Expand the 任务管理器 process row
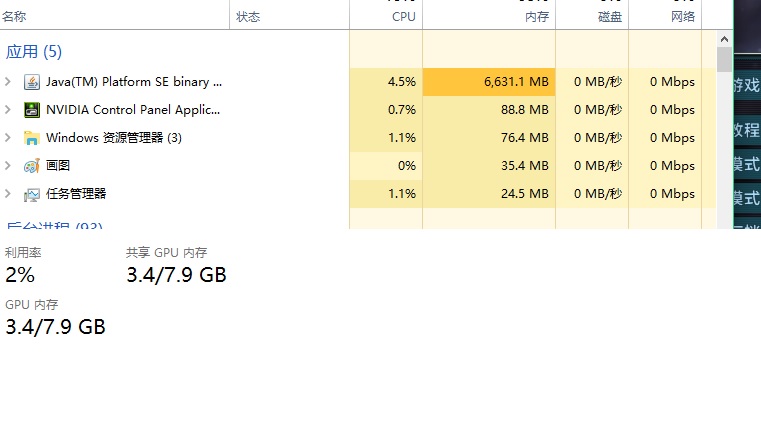Viewport: 761px width, 430px height. point(9,194)
